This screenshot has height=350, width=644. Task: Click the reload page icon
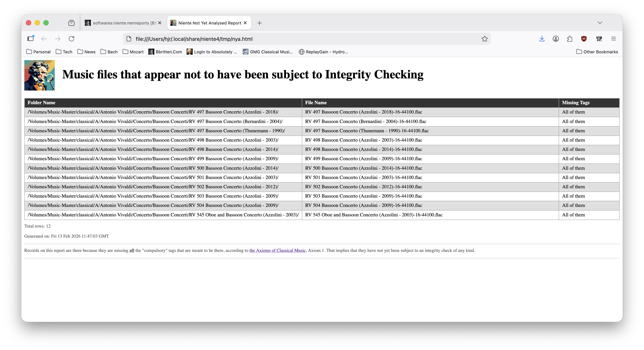point(71,39)
